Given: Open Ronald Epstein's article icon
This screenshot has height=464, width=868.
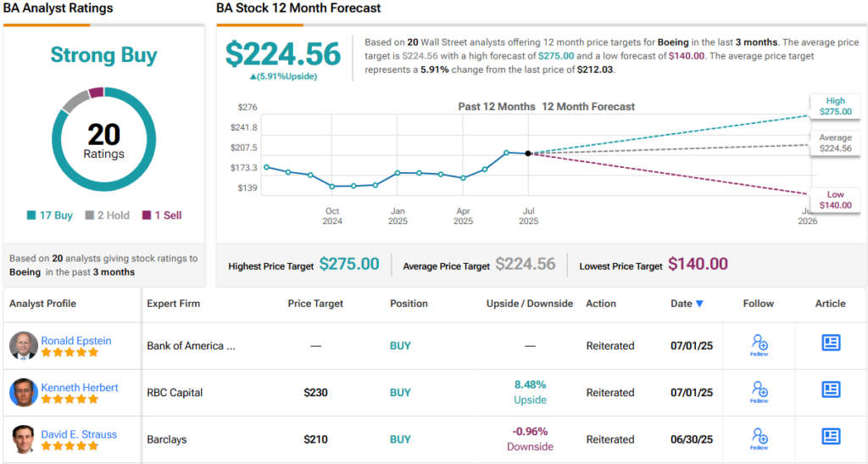Looking at the screenshot, I should pyautogui.click(x=831, y=343).
